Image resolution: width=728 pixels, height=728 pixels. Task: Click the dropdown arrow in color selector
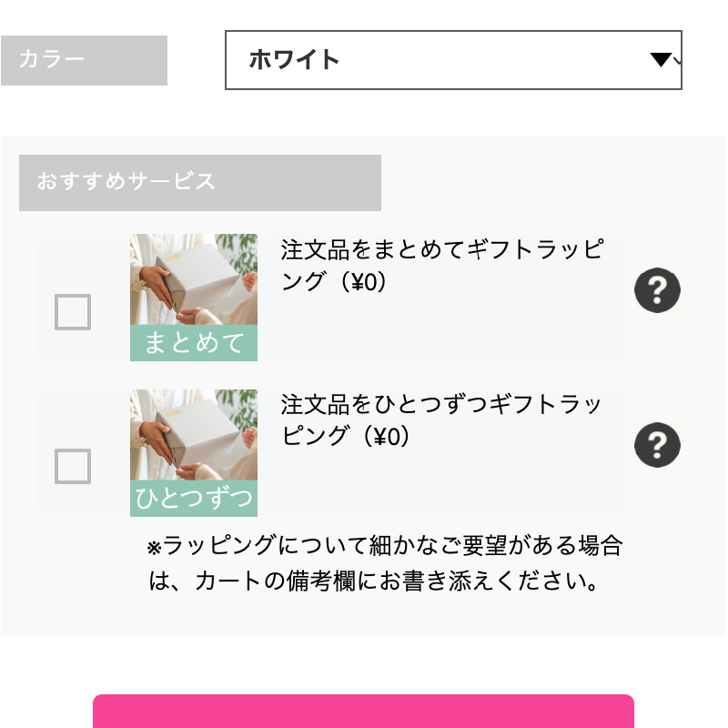[x=661, y=59]
